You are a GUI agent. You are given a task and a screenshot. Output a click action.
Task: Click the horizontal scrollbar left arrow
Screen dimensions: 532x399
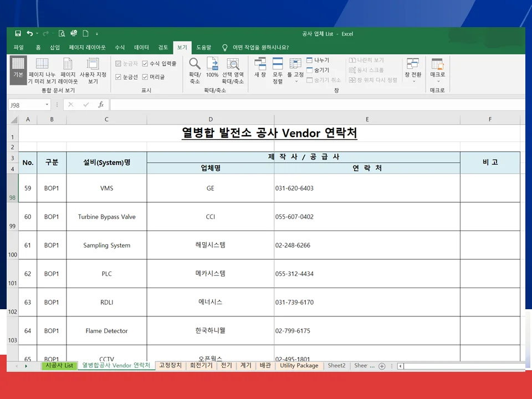pos(400,366)
